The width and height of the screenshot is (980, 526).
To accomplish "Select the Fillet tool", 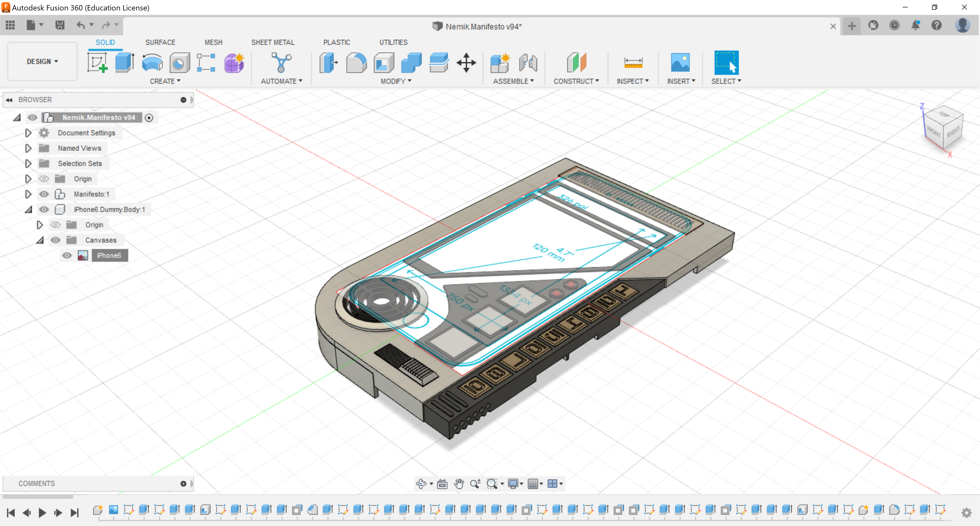I will (357, 63).
